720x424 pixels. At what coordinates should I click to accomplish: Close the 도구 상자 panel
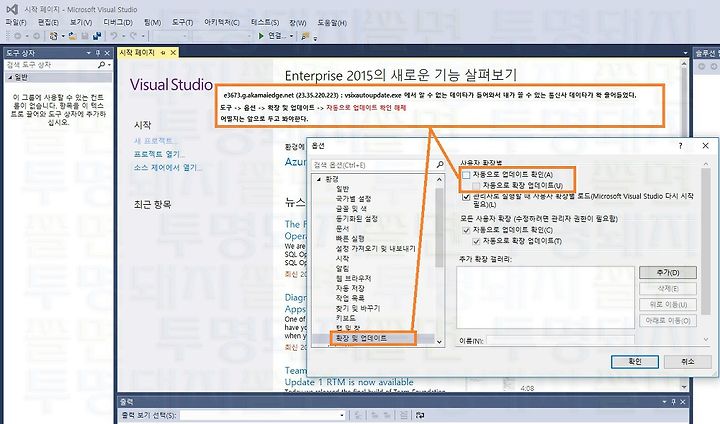(107, 53)
